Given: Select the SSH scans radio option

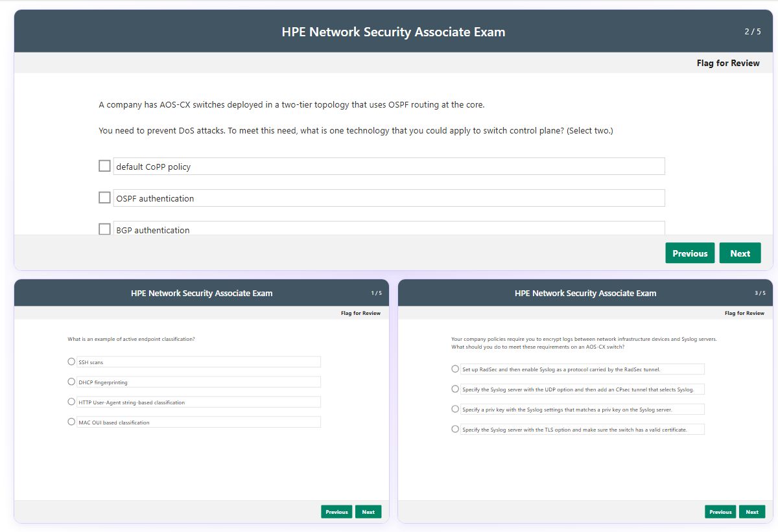Looking at the screenshot, I should pyautogui.click(x=71, y=362).
